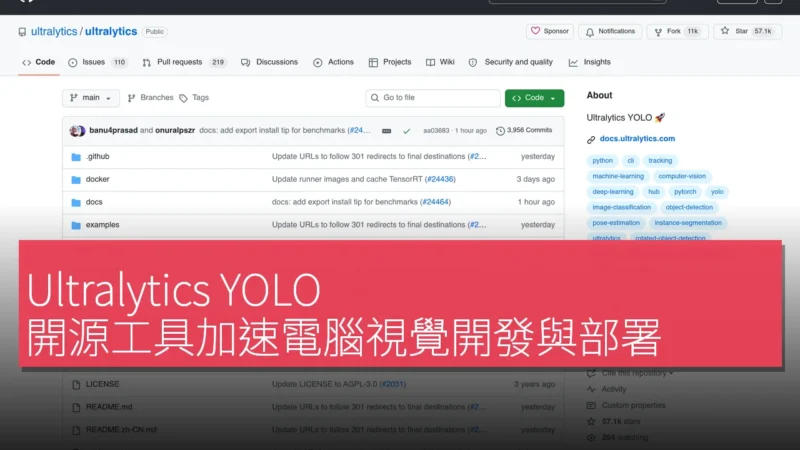Go to the Pull requests tab
The height and width of the screenshot is (450, 800).
pyautogui.click(x=183, y=62)
